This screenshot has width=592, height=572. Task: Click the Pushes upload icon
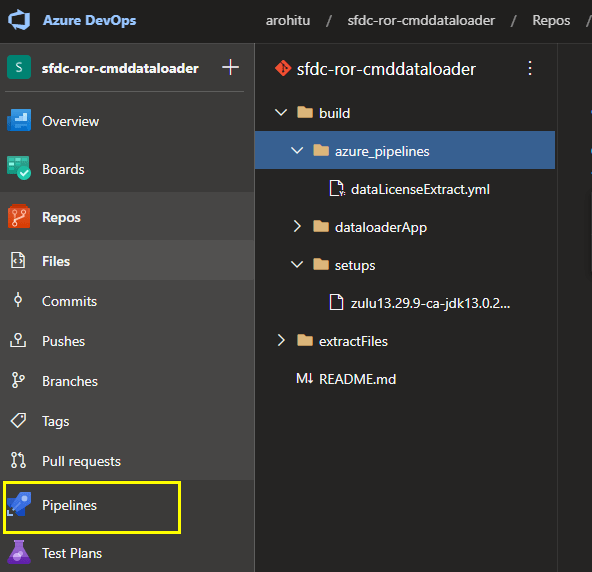click(18, 340)
